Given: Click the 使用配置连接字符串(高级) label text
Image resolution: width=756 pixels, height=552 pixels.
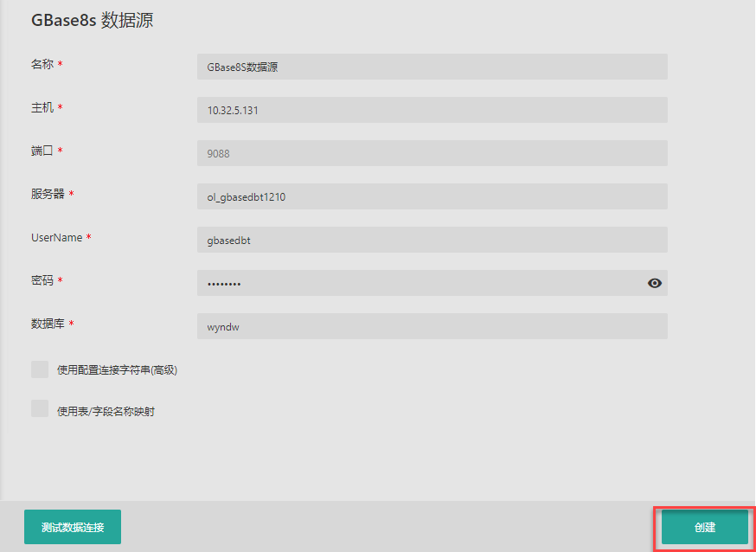Looking at the screenshot, I should [x=117, y=370].
